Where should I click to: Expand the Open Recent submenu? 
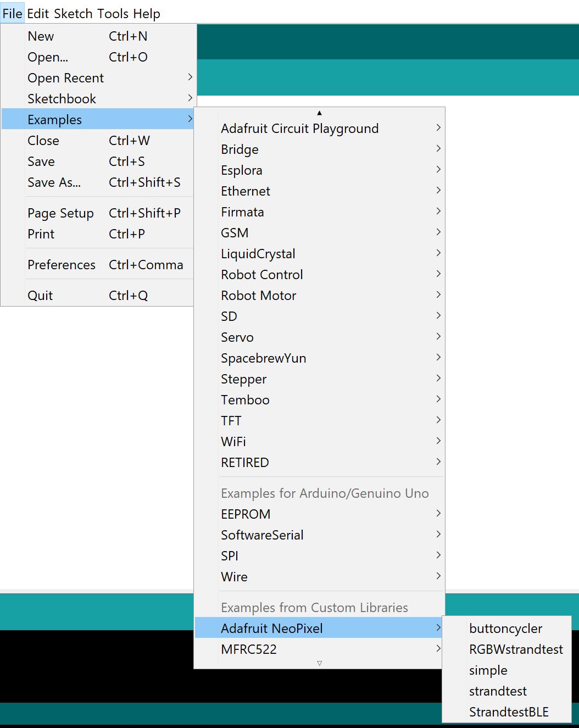(66, 78)
